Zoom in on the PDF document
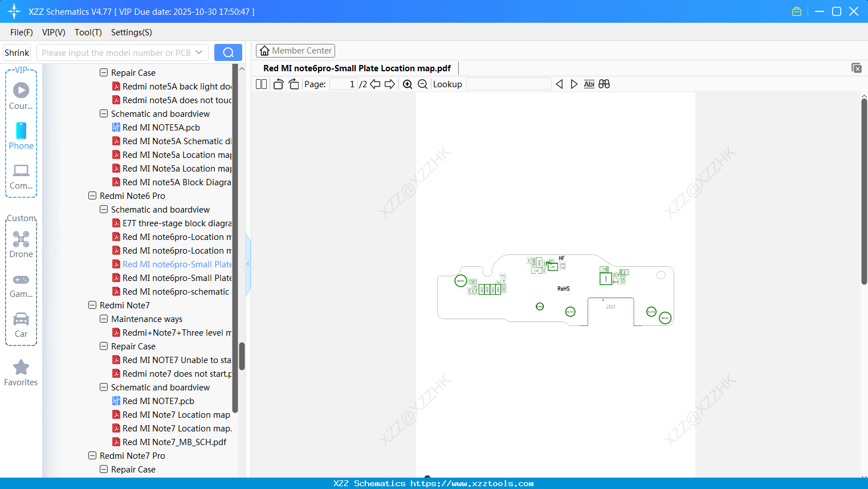 (x=407, y=84)
